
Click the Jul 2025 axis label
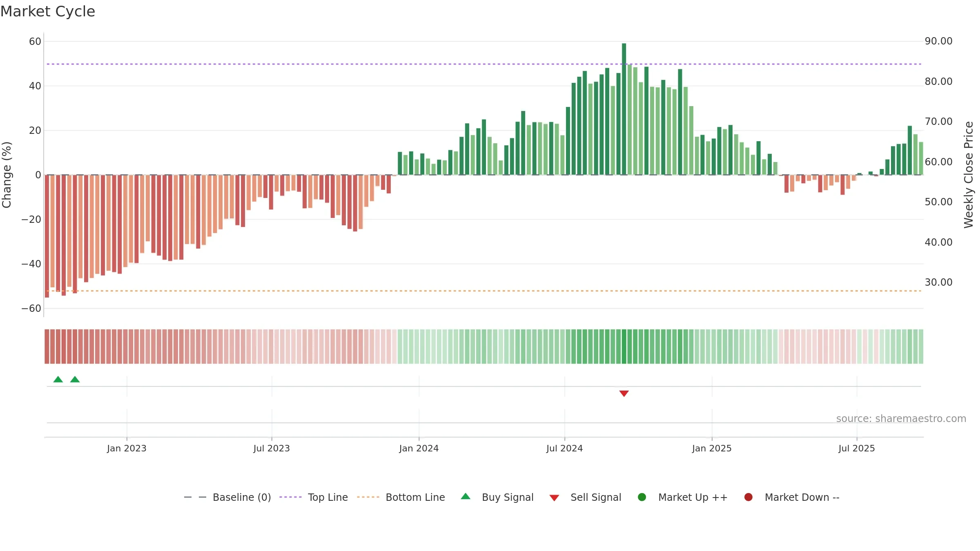857,448
